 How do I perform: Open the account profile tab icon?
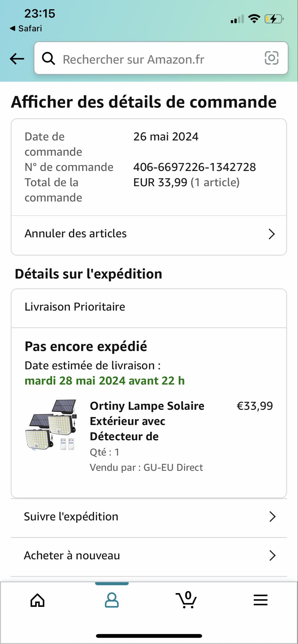[x=112, y=600]
